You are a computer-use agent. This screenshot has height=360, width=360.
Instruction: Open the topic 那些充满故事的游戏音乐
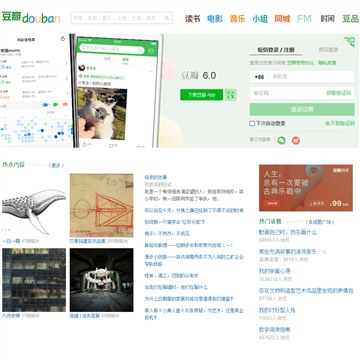point(288,252)
